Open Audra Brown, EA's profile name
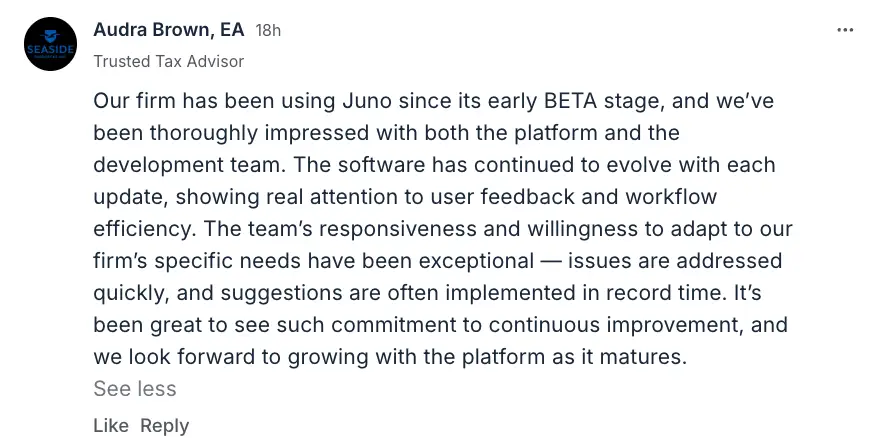The width and height of the screenshot is (890, 438). [x=168, y=30]
